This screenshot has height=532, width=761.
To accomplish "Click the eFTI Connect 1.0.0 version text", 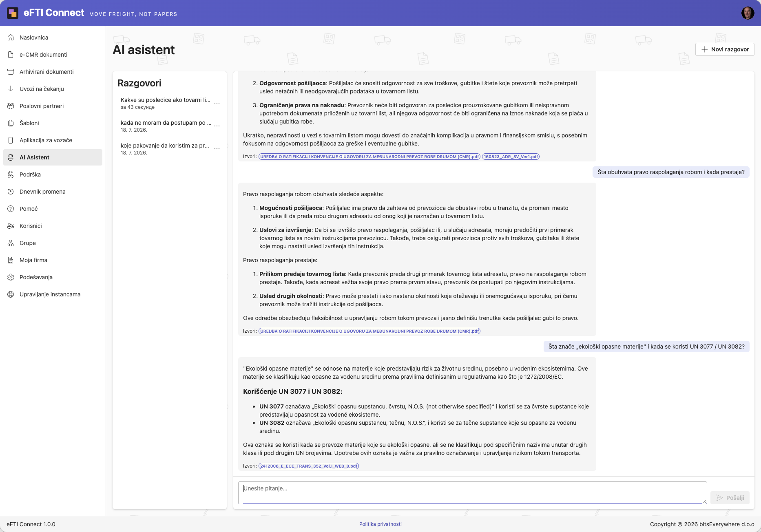I will coord(31,524).
